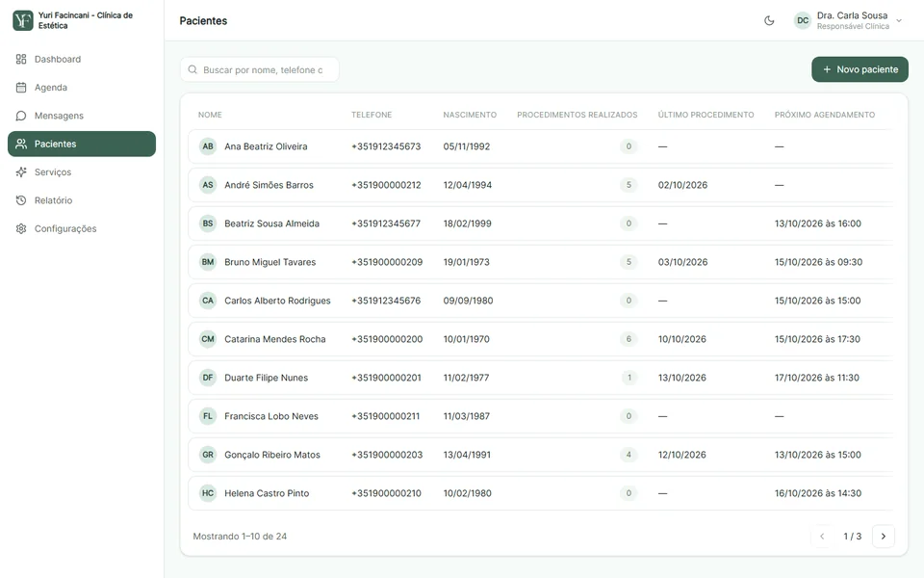The width and height of the screenshot is (924, 578).
Task: Click the Pacientes people icon
Action: (x=21, y=144)
